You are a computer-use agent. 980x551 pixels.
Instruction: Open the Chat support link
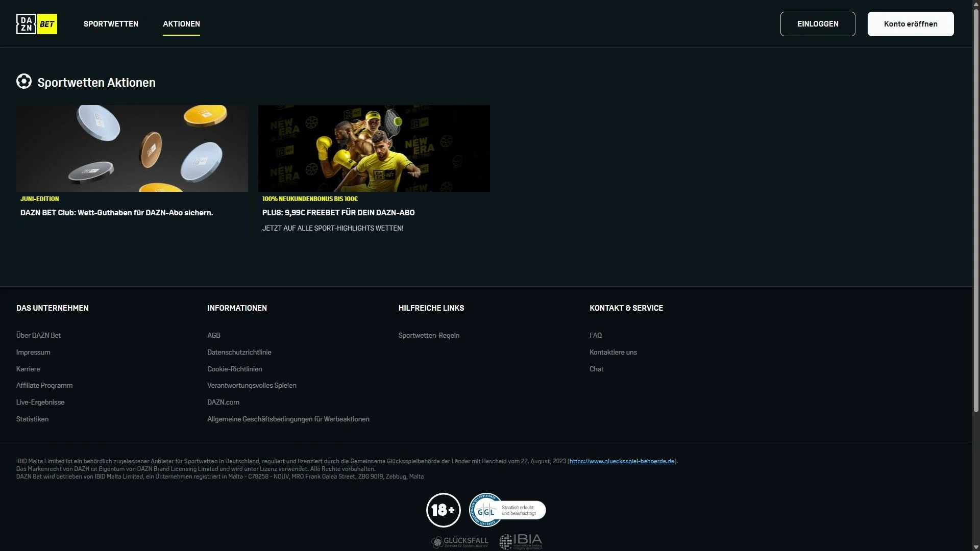click(x=596, y=369)
